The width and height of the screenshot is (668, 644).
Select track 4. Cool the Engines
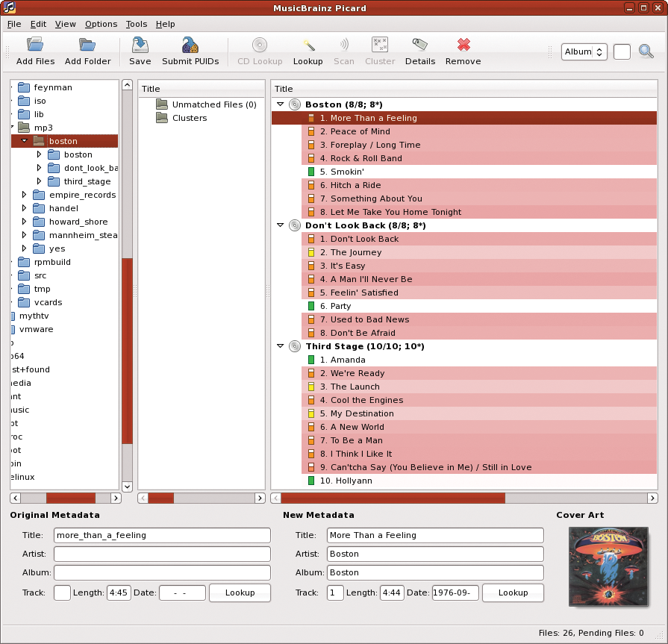[479, 400]
